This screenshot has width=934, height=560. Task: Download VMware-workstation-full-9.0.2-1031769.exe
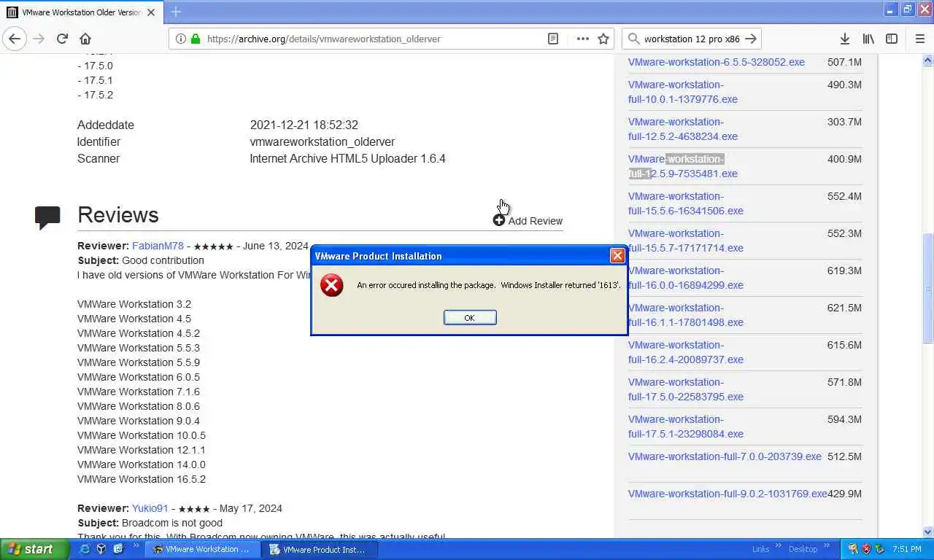(x=727, y=494)
